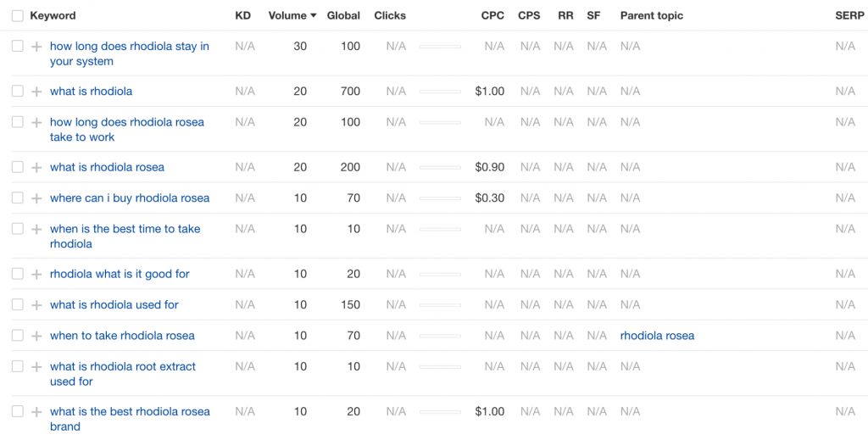
Task: Sort by the CPC column header
Action: pos(492,16)
